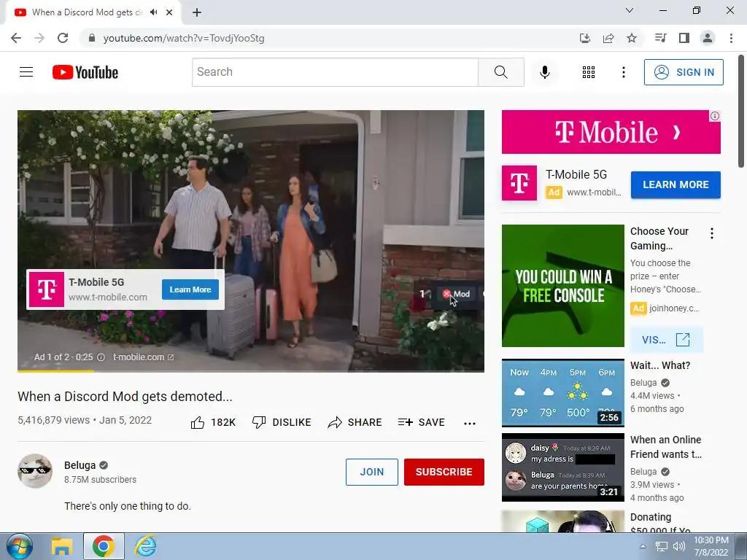The width and height of the screenshot is (747, 560).
Task: Open network status tray icon
Action: pyautogui.click(x=661, y=547)
